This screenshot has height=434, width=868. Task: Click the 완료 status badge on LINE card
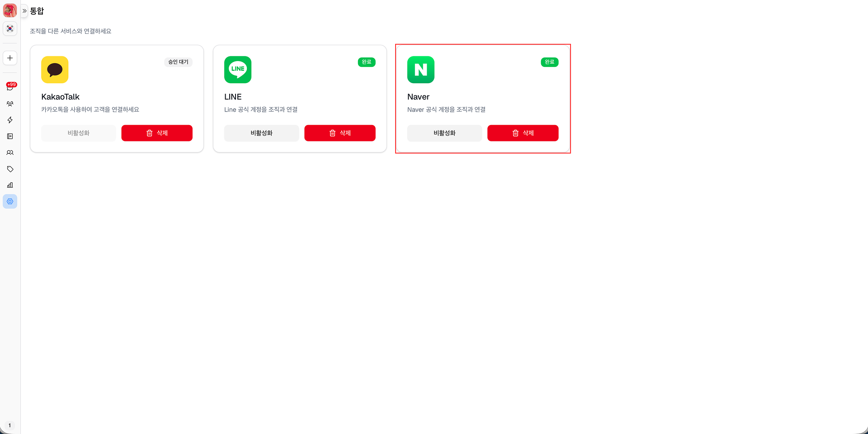(x=367, y=62)
